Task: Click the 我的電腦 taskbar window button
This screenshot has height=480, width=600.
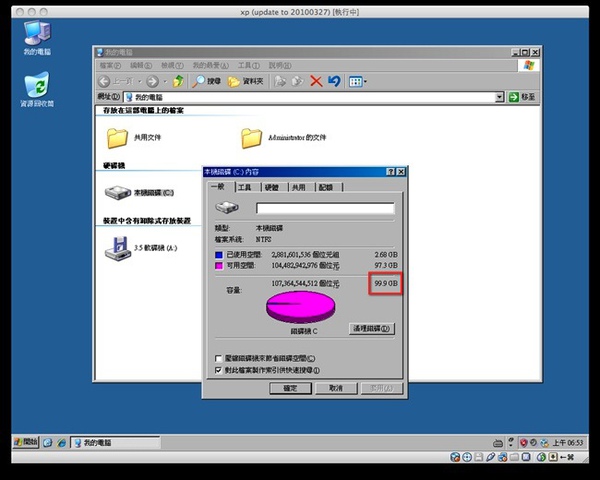Action: click(x=116, y=443)
